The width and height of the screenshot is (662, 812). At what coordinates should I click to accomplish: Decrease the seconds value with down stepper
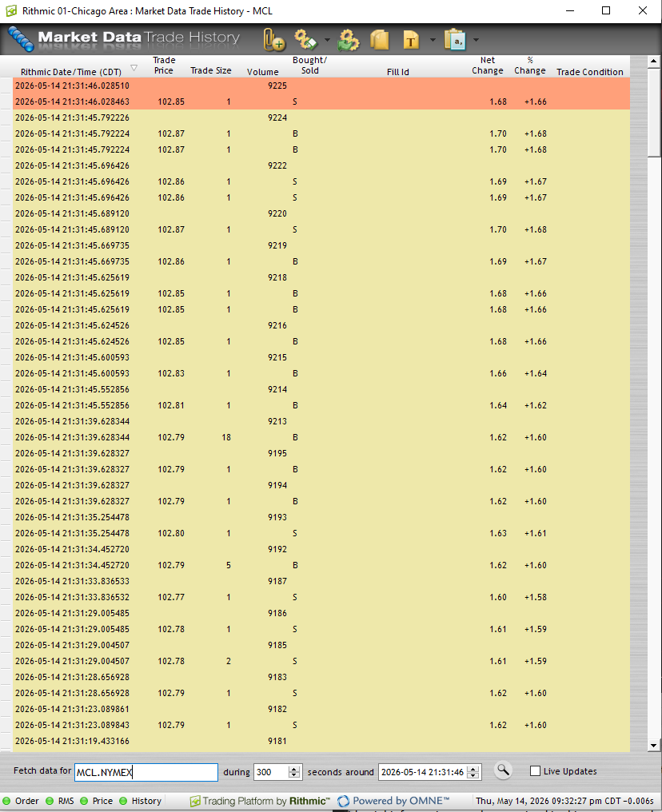click(294, 775)
